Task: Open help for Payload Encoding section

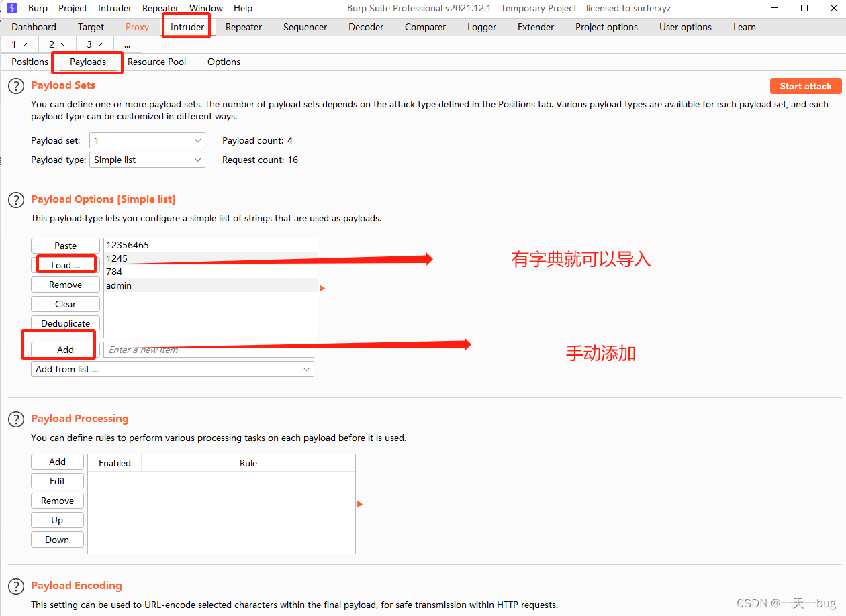Action: (x=15, y=586)
